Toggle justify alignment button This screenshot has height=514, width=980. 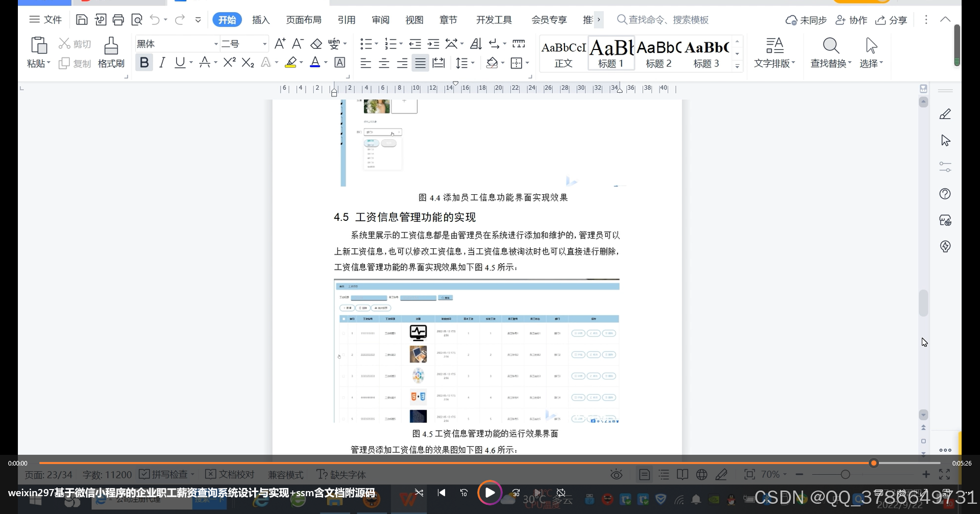point(420,63)
